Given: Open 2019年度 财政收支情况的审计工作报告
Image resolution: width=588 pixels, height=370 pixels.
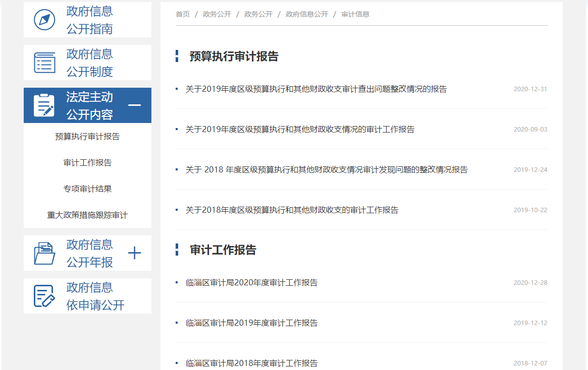Looking at the screenshot, I should 300,130.
